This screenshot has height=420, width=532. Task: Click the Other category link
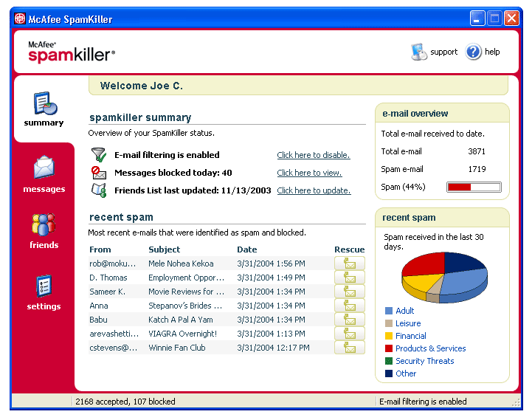click(406, 373)
